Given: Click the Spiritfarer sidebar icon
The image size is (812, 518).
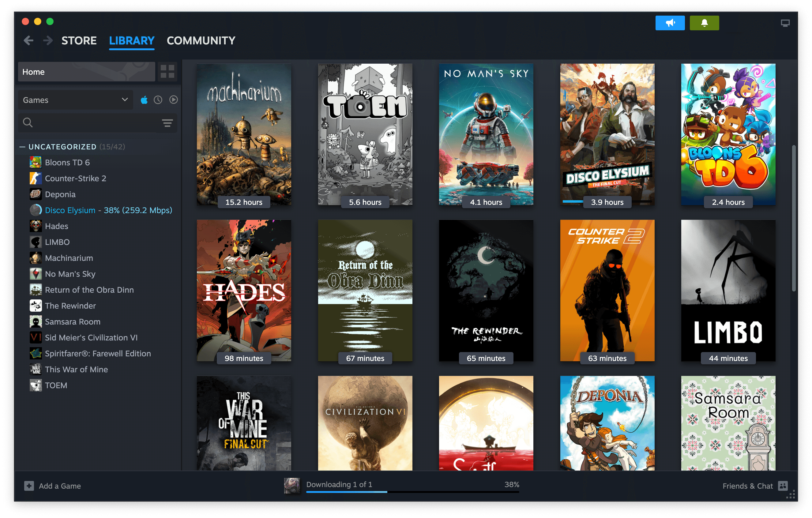Looking at the screenshot, I should (x=36, y=353).
